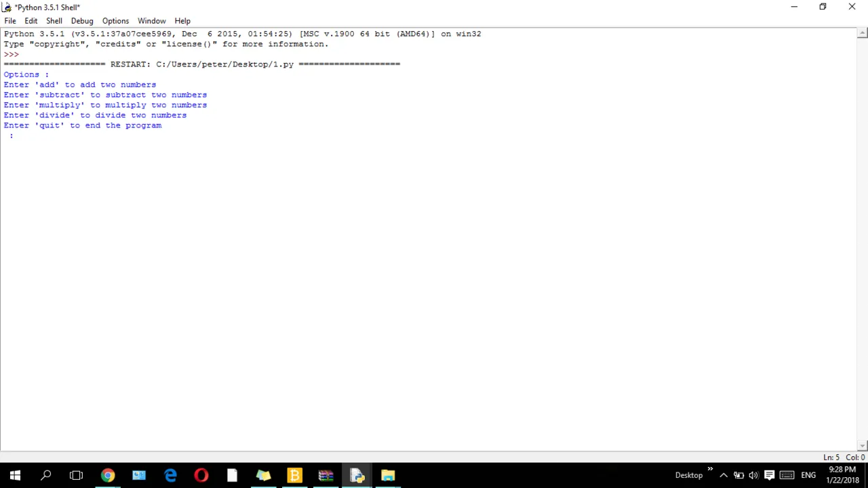Screen dimensions: 868x488
Task: Open the volume speaker icon
Action: tap(753, 475)
